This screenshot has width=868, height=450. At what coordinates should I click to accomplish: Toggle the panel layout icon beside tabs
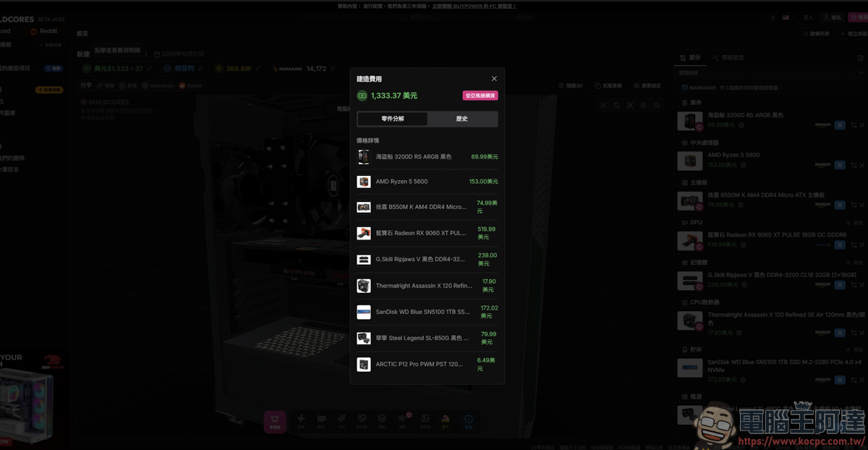pos(860,57)
